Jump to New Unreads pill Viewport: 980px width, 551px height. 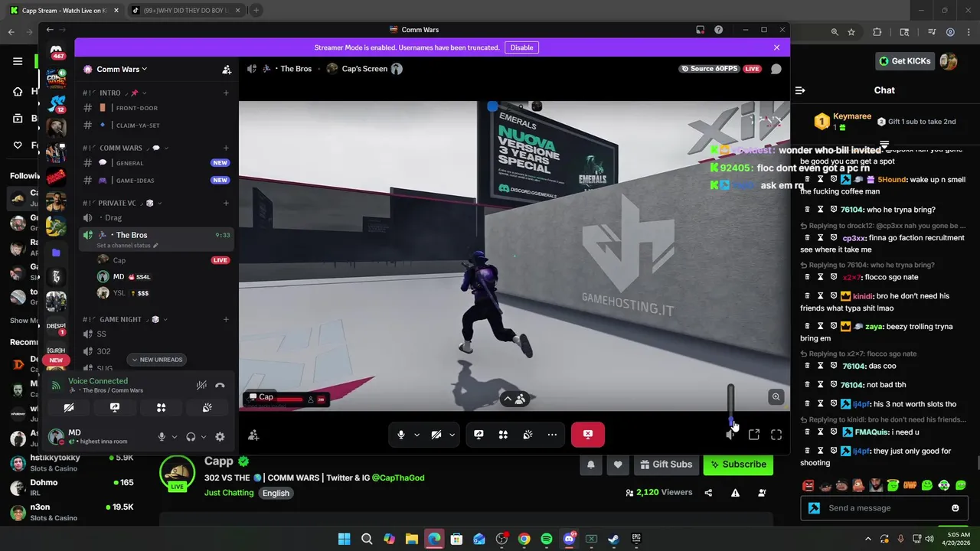pos(157,360)
